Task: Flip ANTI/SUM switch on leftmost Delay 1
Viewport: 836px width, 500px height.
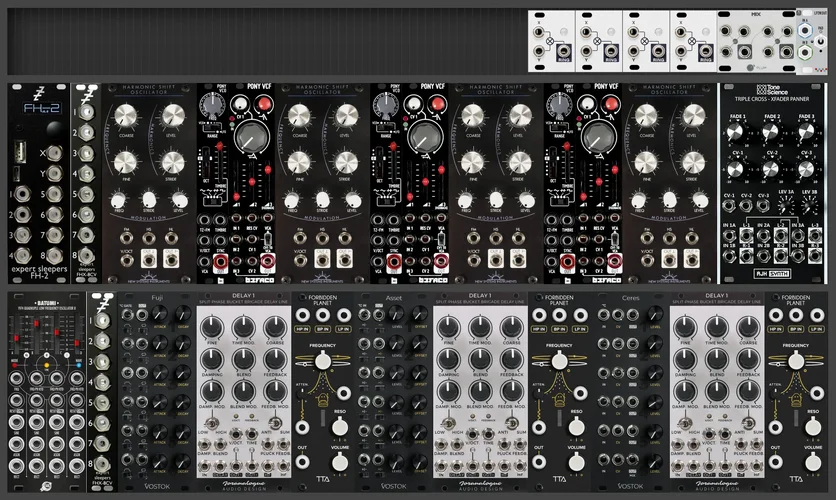Action: 275,423
